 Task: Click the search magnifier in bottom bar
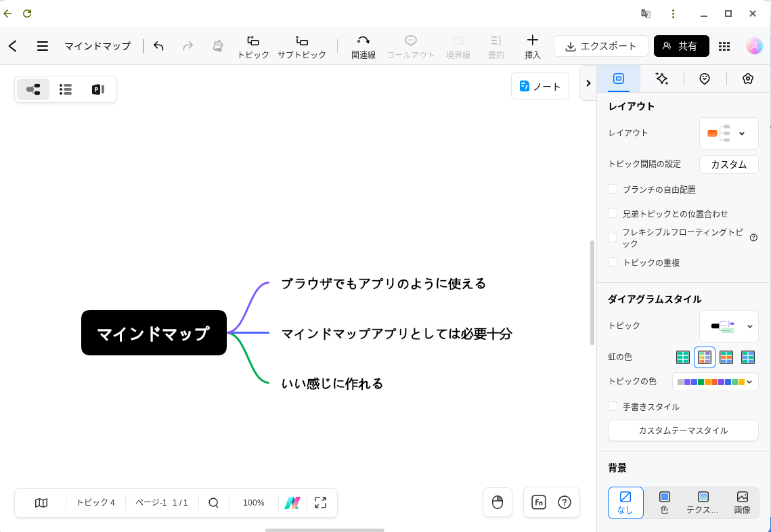coord(214,503)
